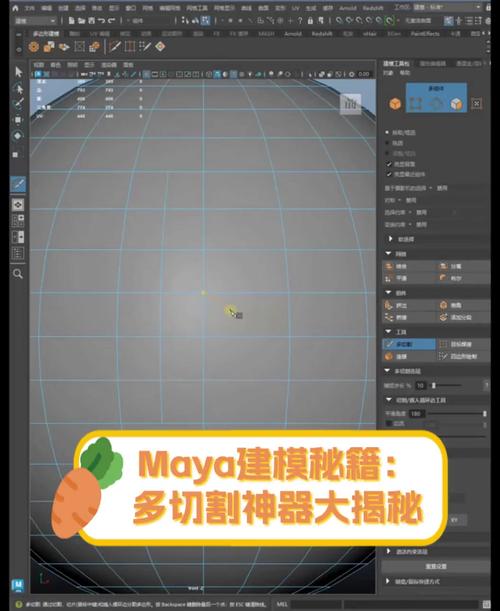
Task: Click the Separate (分离) mesh tool
Action: coord(463,266)
